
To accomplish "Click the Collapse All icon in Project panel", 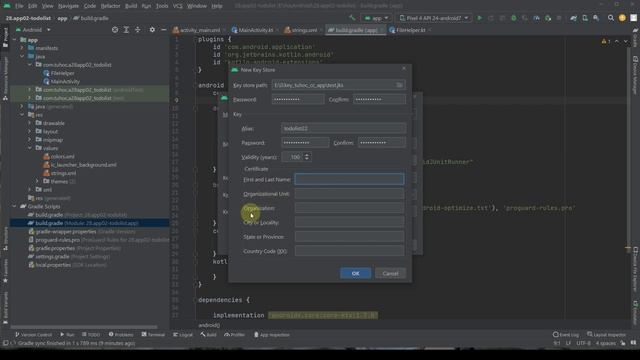I will tap(138, 30).
